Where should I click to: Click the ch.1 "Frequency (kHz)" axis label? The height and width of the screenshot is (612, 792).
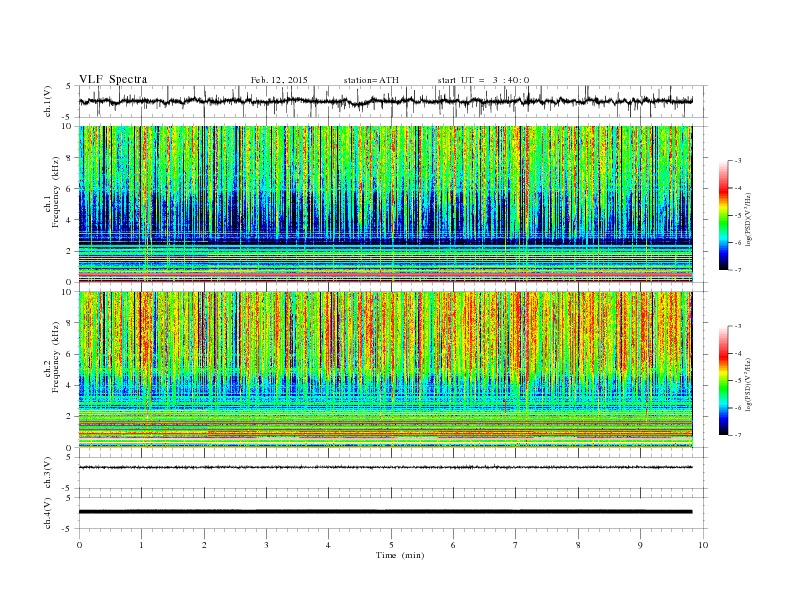[x=56, y=192]
